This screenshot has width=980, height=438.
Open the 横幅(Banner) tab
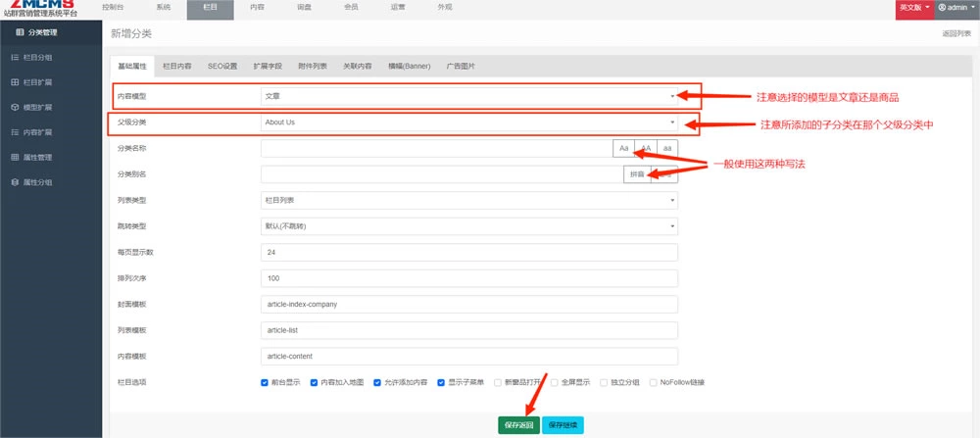click(410, 66)
